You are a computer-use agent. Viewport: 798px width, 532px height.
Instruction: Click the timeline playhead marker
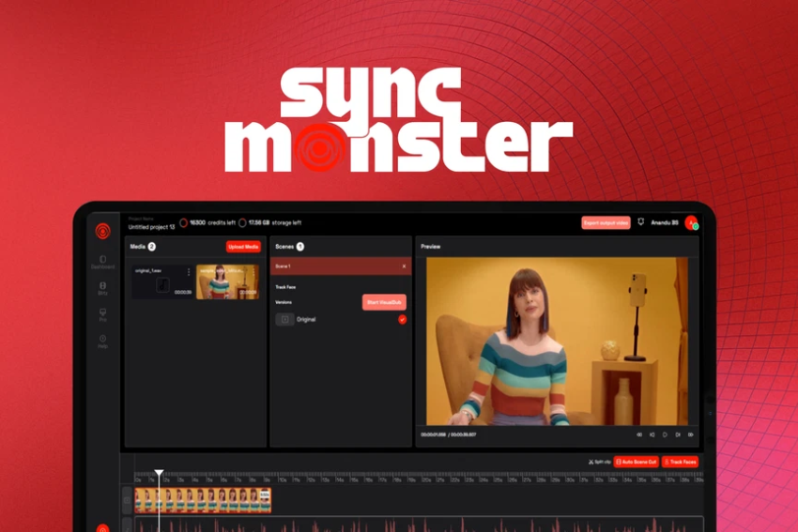coord(159,473)
